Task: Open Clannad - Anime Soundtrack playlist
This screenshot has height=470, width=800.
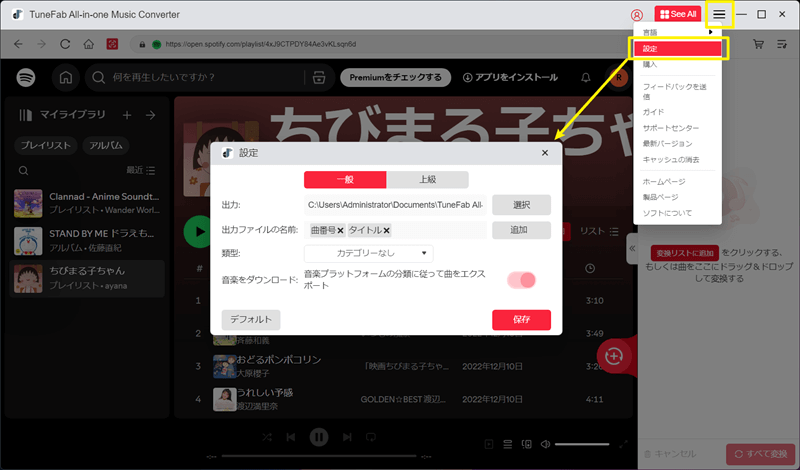Action: (87, 203)
